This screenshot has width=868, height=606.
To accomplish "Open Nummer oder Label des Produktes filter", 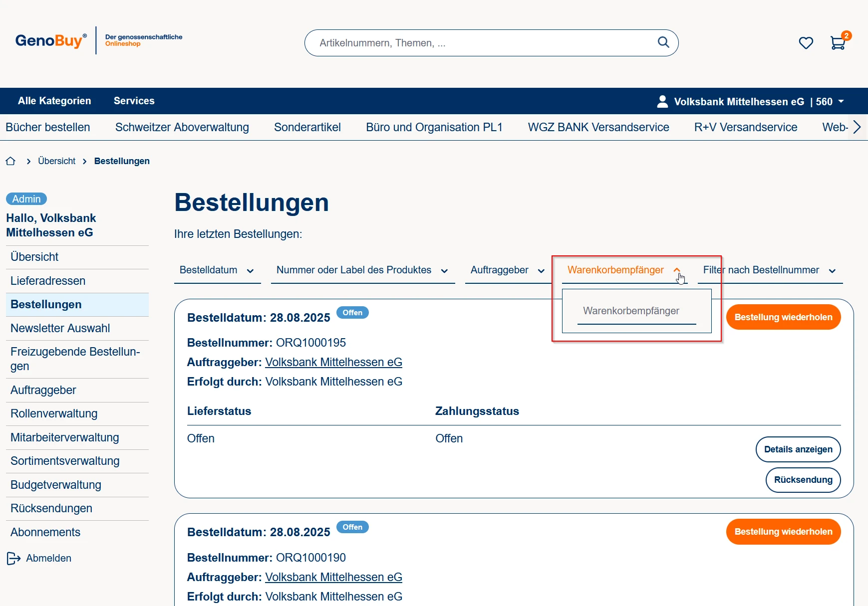I will 362,270.
